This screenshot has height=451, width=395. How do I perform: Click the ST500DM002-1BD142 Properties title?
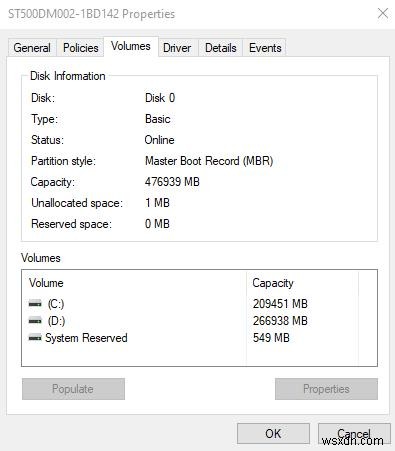91,14
